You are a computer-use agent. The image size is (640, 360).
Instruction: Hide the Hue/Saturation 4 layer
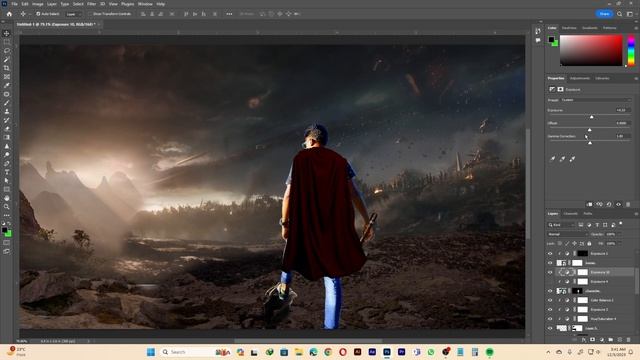point(550,319)
